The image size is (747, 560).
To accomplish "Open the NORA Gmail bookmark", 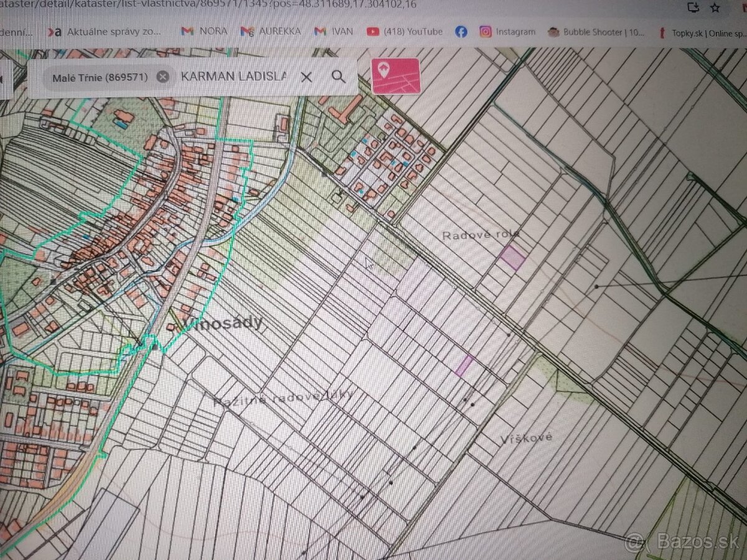I will [x=204, y=31].
